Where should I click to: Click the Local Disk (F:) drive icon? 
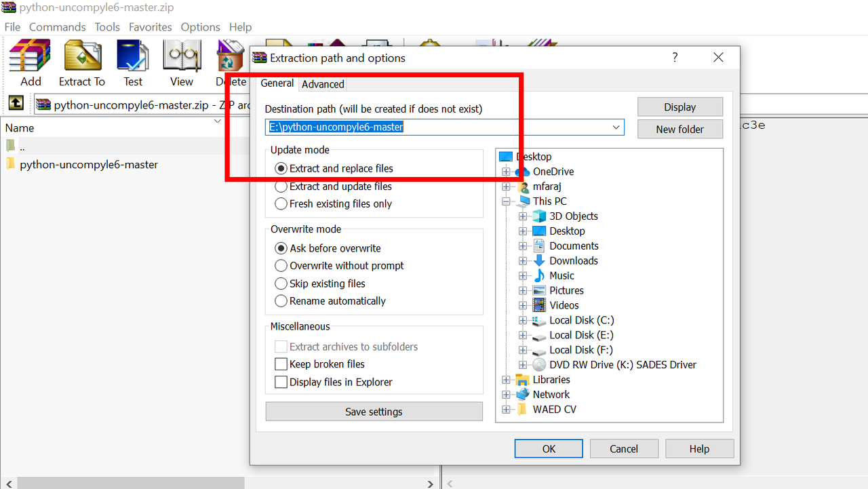point(539,351)
